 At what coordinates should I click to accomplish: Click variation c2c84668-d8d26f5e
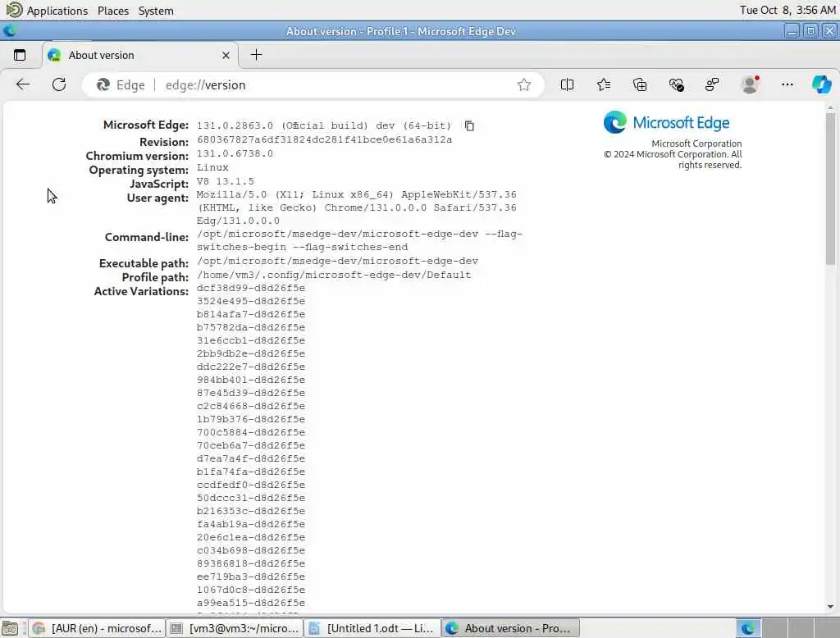pyautogui.click(x=251, y=407)
